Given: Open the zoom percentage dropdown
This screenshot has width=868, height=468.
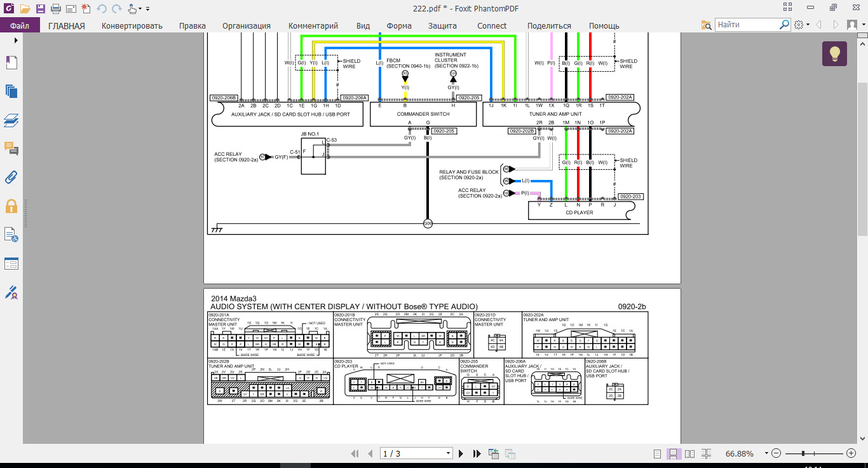Looking at the screenshot, I should (x=767, y=453).
